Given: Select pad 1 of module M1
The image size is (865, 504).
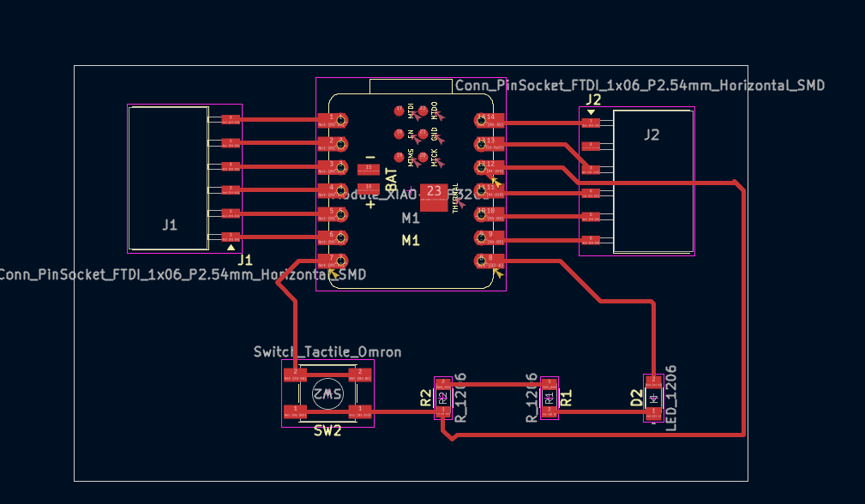Looking at the screenshot, I should click(332, 120).
